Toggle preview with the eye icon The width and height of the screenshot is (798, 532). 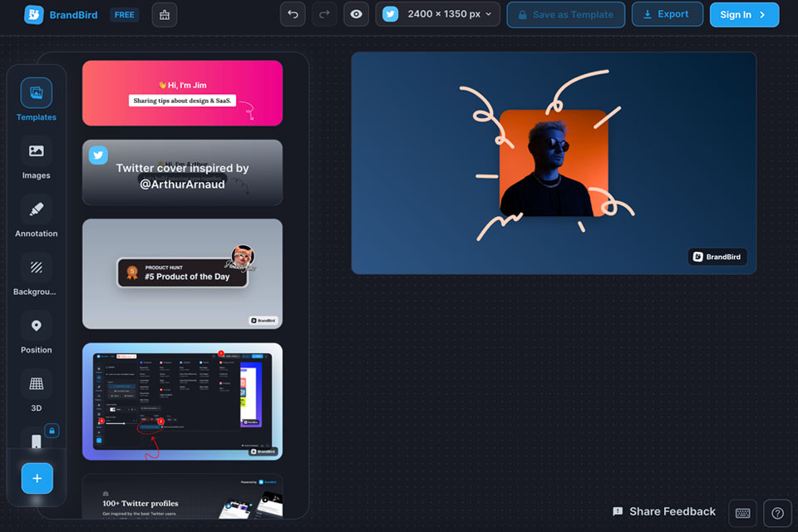pyautogui.click(x=357, y=14)
